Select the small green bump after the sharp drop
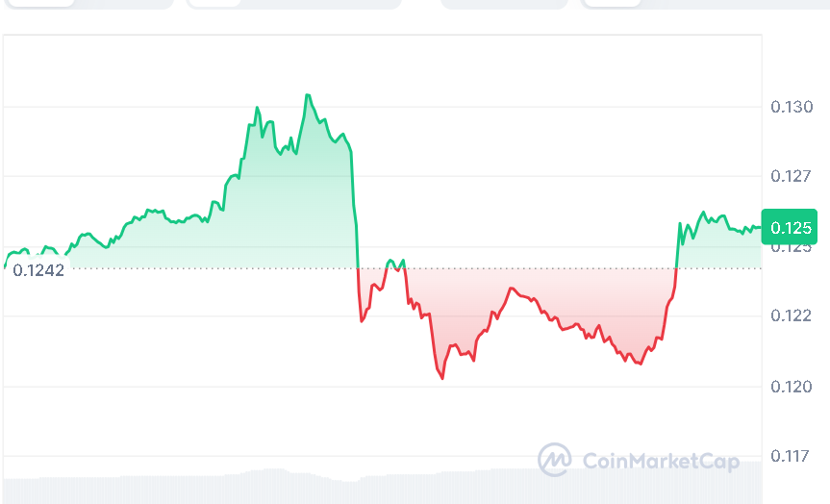Image resolution: width=830 pixels, height=504 pixels. [390, 261]
